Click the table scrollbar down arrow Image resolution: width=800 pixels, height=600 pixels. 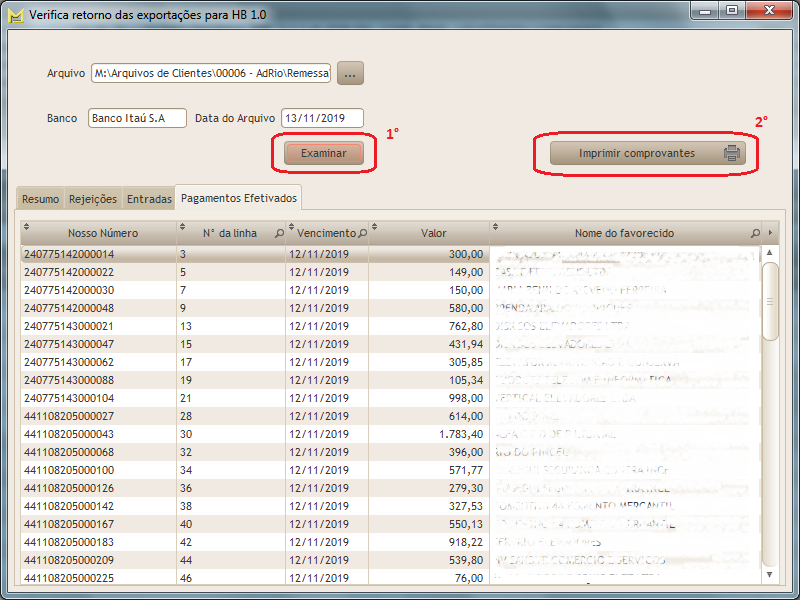pyautogui.click(x=769, y=574)
